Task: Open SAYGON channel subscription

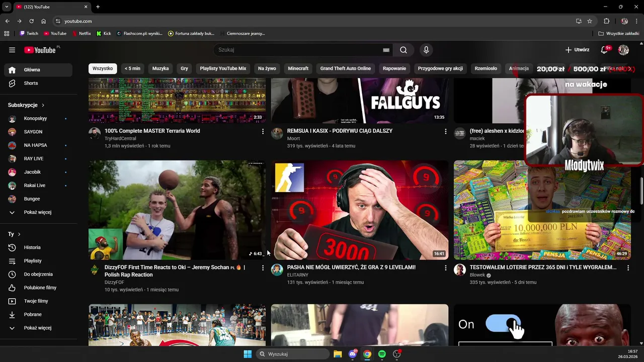Action: point(38,132)
